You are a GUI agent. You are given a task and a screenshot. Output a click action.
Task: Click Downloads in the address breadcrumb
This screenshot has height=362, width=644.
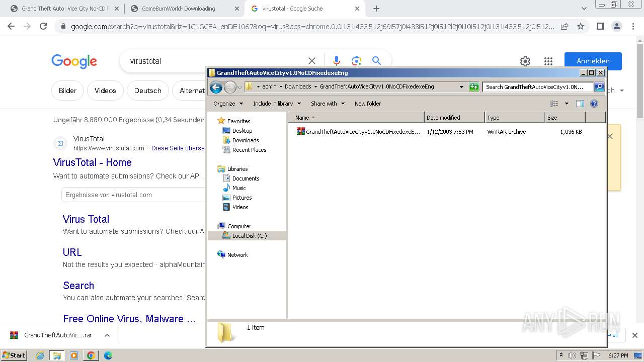tap(298, 87)
